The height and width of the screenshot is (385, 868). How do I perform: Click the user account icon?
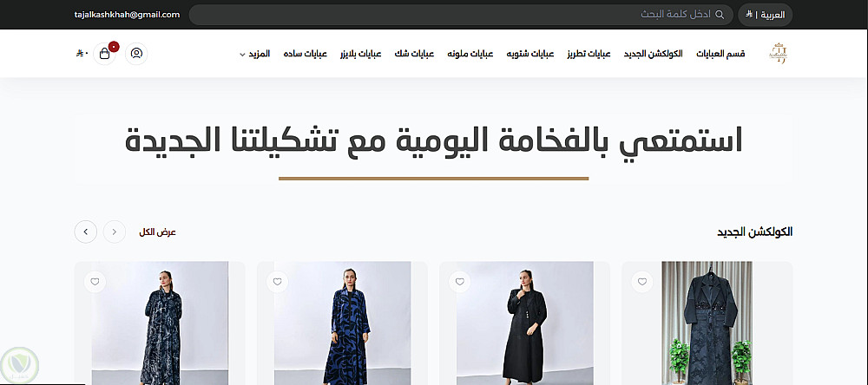click(136, 54)
